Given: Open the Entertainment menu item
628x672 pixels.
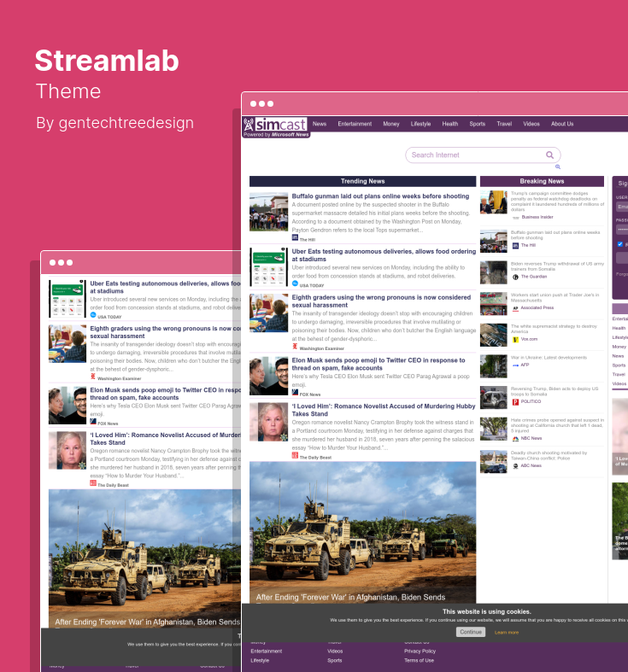Looking at the screenshot, I should pos(355,124).
